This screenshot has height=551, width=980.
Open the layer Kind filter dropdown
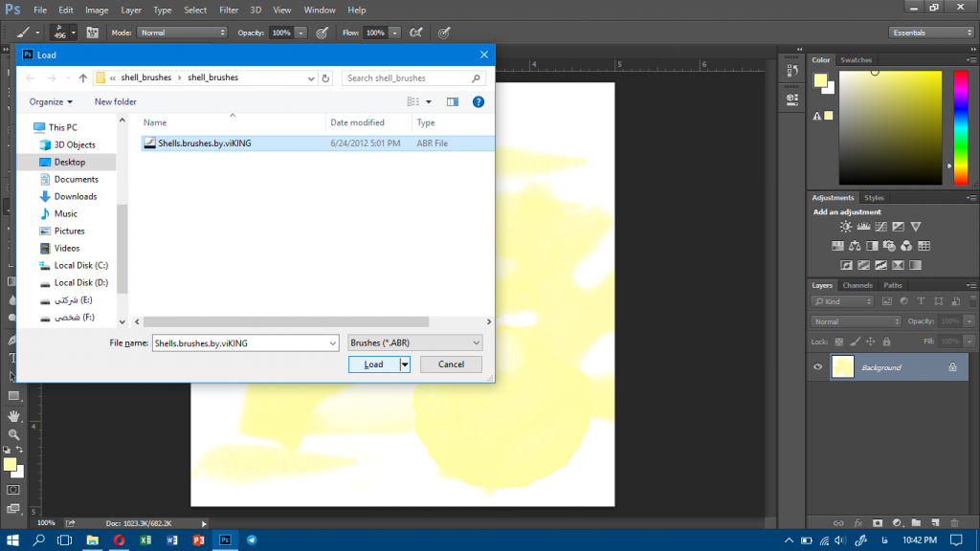(842, 301)
